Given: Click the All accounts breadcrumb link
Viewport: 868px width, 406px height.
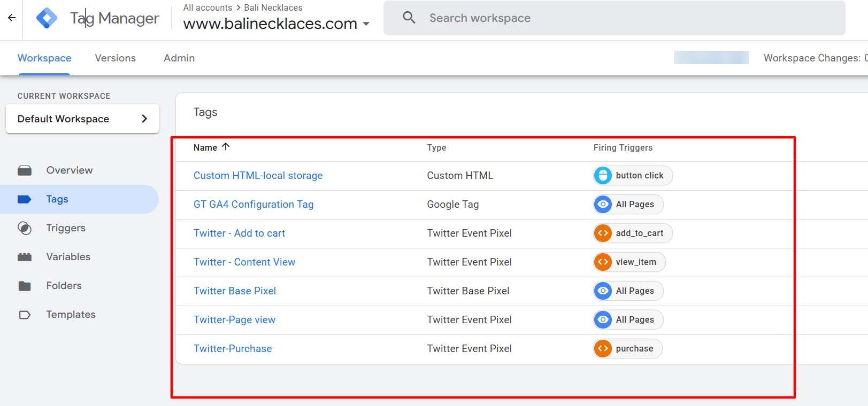Looking at the screenshot, I should (x=208, y=7).
